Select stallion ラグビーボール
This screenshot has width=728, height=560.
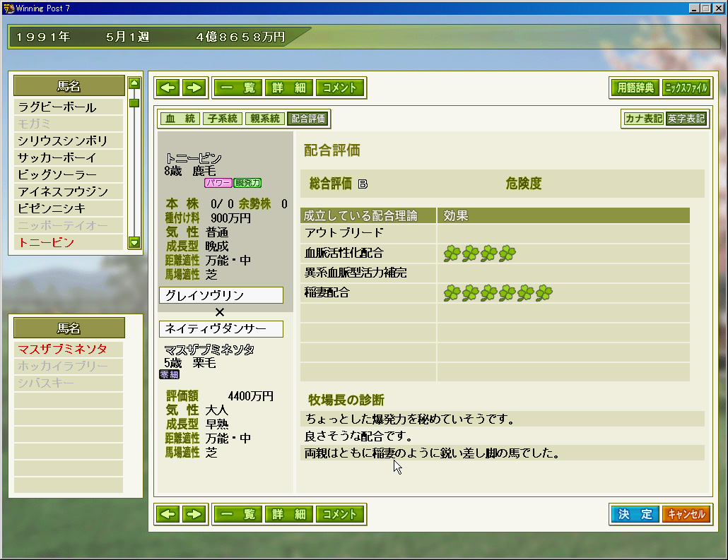[x=69, y=107]
